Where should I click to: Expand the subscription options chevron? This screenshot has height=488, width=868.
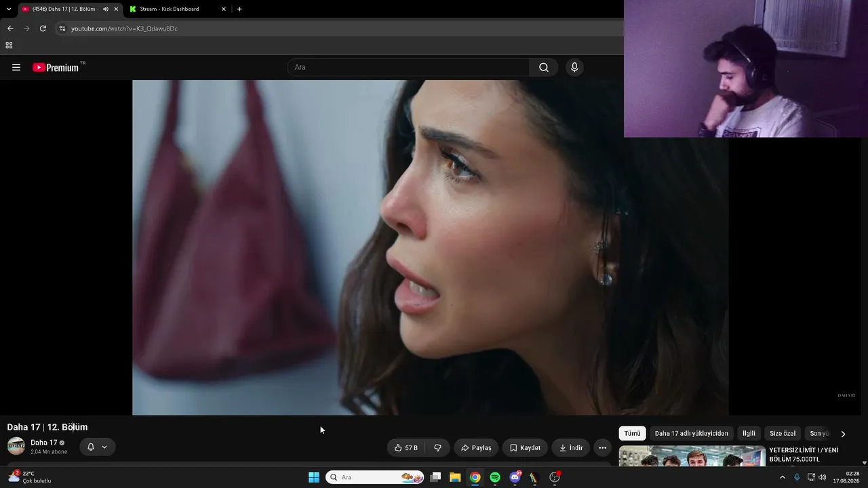pyautogui.click(x=104, y=447)
